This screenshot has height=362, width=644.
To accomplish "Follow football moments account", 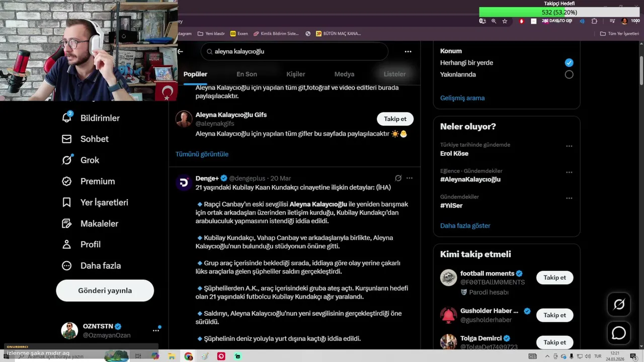I will (554, 278).
